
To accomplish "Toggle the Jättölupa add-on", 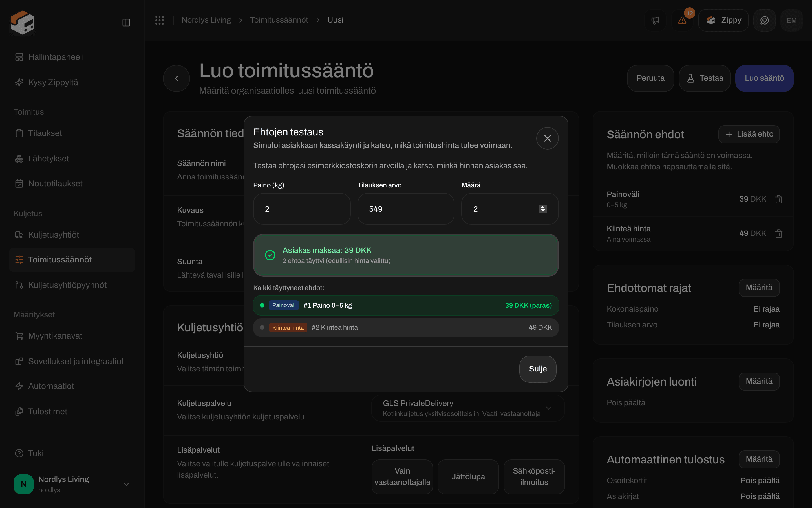I will 468,477.
